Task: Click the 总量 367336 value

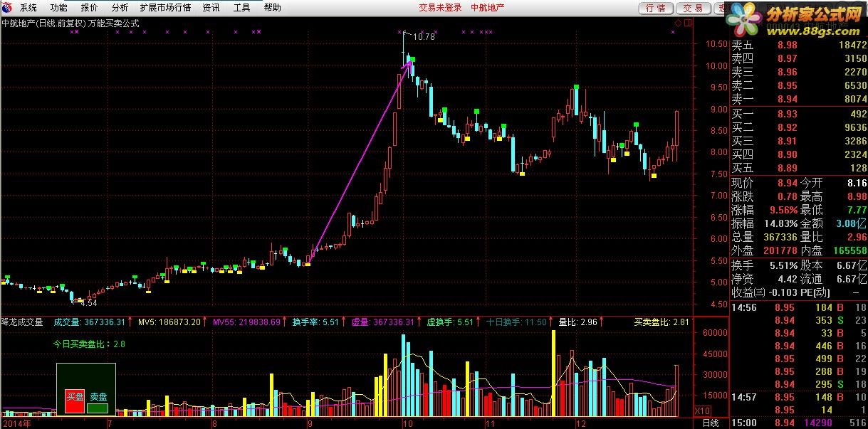Action: 780,237
